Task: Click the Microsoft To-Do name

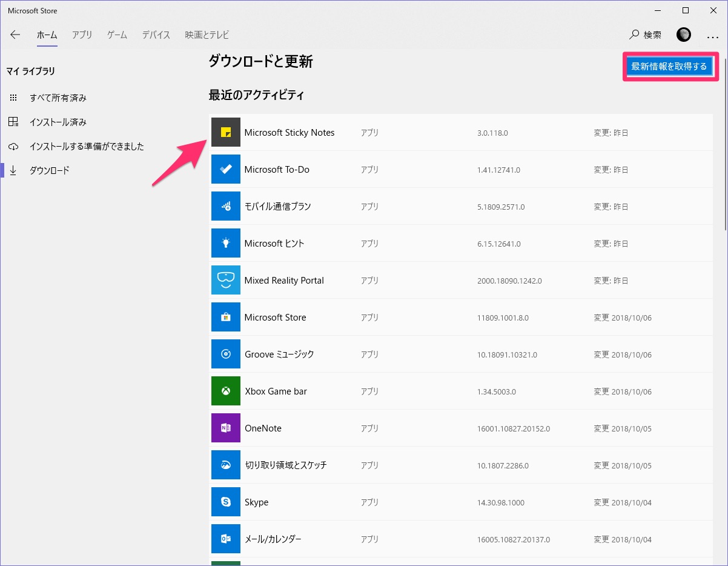Action: [x=277, y=169]
